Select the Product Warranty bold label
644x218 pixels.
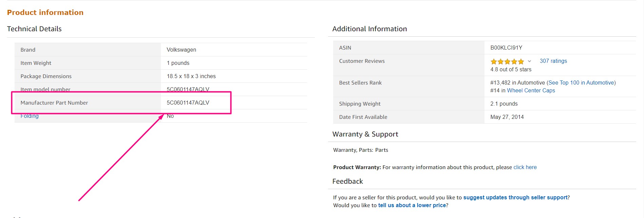point(357,167)
